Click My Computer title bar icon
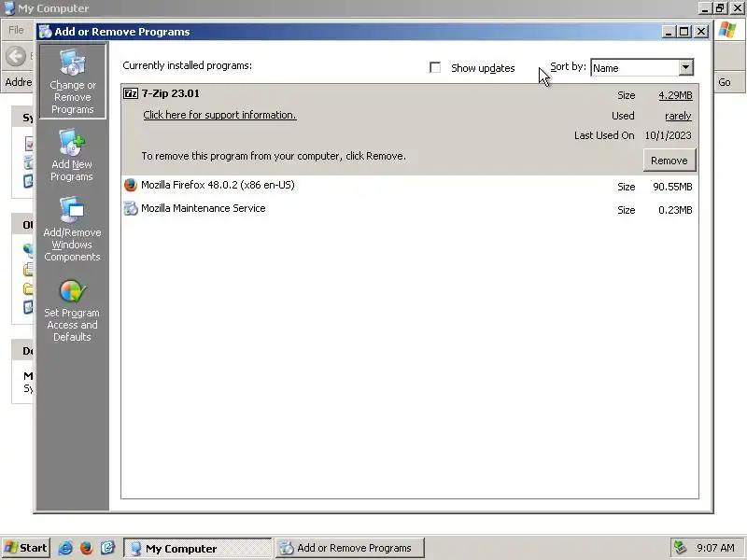This screenshot has height=560, width=747. pyautogui.click(x=9, y=8)
